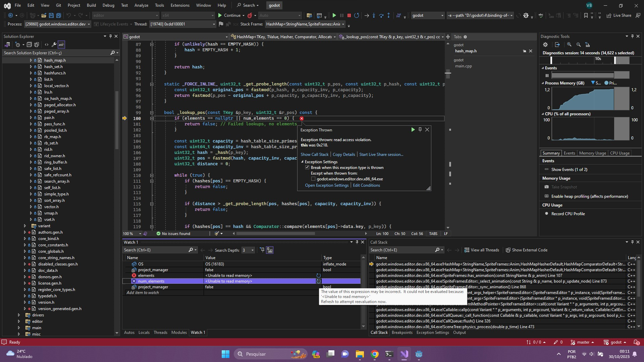This screenshot has width=644, height=362.
Task: Click the Show Call Stack link
Action: pyautogui.click(x=315, y=154)
